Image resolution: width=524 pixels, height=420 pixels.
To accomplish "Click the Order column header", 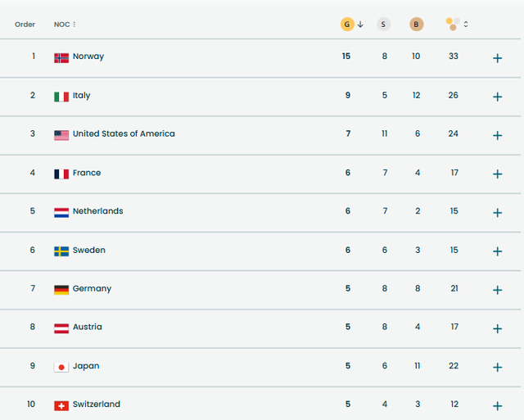I will click(25, 25).
